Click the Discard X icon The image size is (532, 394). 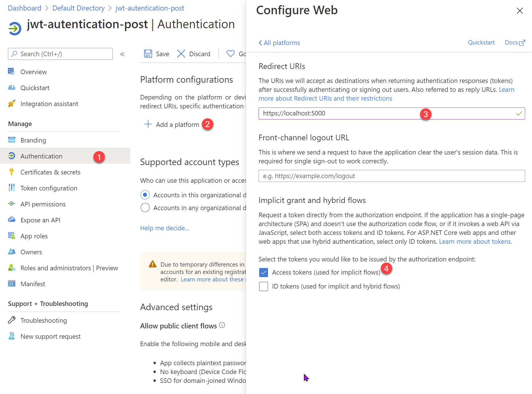[x=181, y=54]
